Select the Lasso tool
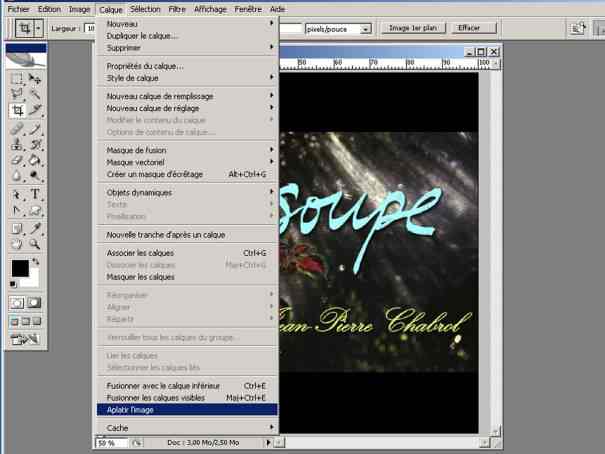 coord(17,95)
